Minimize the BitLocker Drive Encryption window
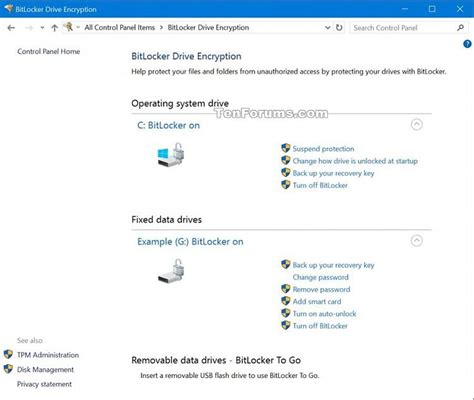This screenshot has width=474, height=400. click(x=405, y=9)
